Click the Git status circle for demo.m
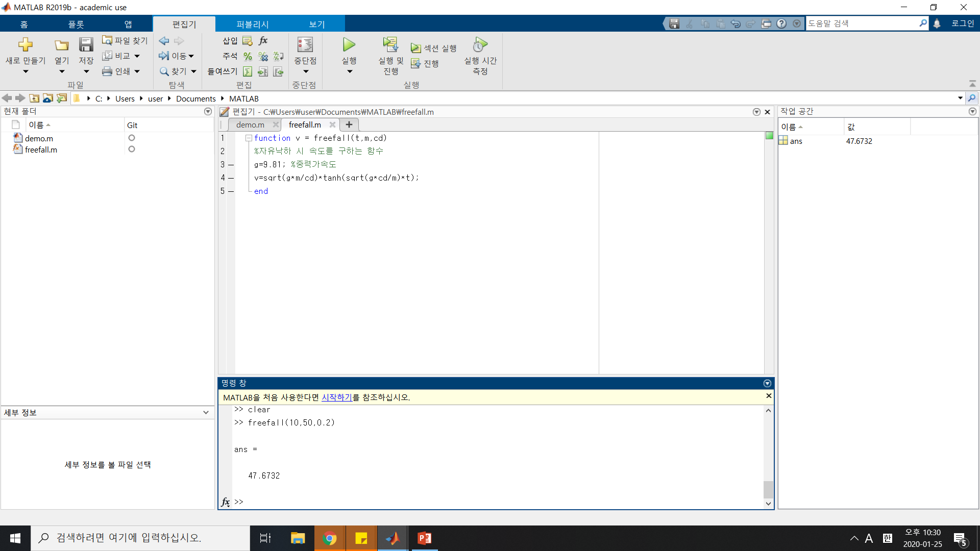980x551 pixels. [132, 138]
